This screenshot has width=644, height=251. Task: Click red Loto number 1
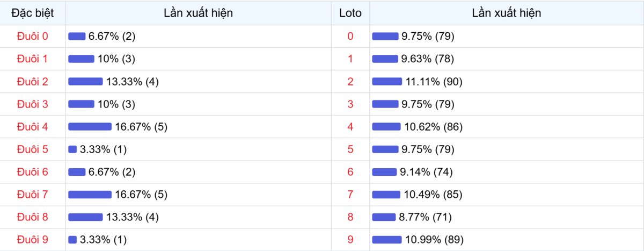pos(350,59)
